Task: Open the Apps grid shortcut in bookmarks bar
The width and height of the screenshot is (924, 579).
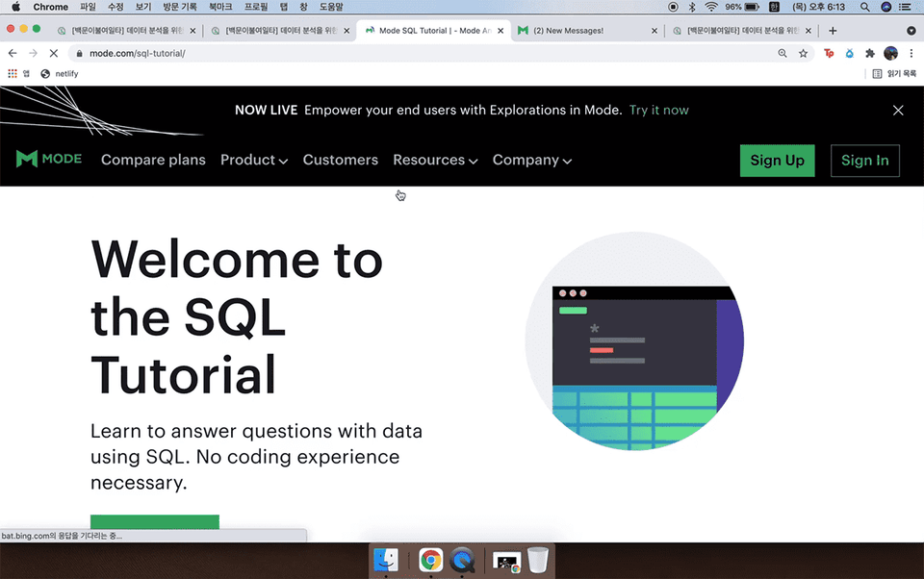Action: pos(13,74)
